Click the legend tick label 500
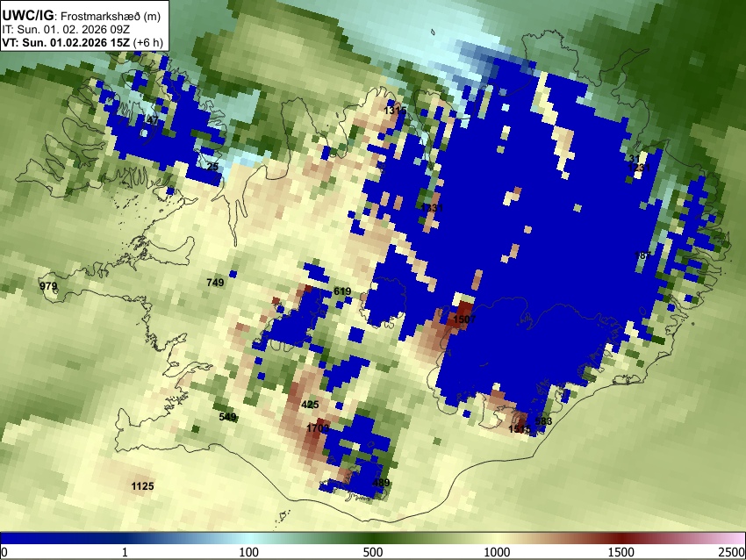Screen dimensions: 746x560 click(x=373, y=552)
